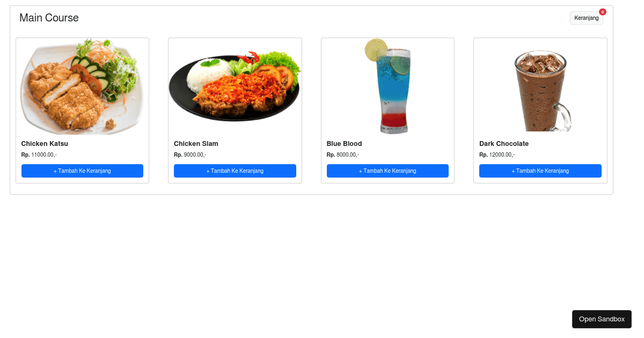Viewport: 644px width, 338px height.
Task: Select the Dark Chocolate product title
Action: tap(504, 144)
